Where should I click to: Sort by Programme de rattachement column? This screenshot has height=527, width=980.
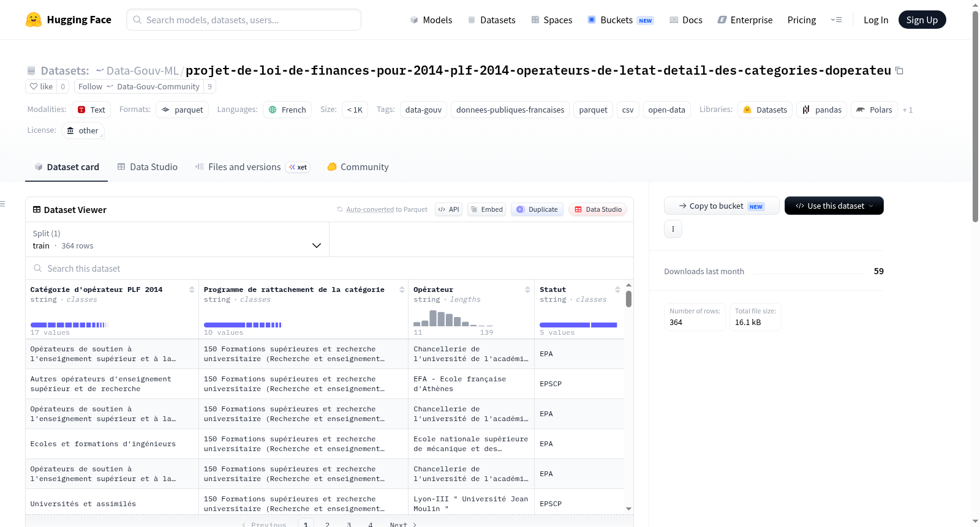(x=402, y=290)
